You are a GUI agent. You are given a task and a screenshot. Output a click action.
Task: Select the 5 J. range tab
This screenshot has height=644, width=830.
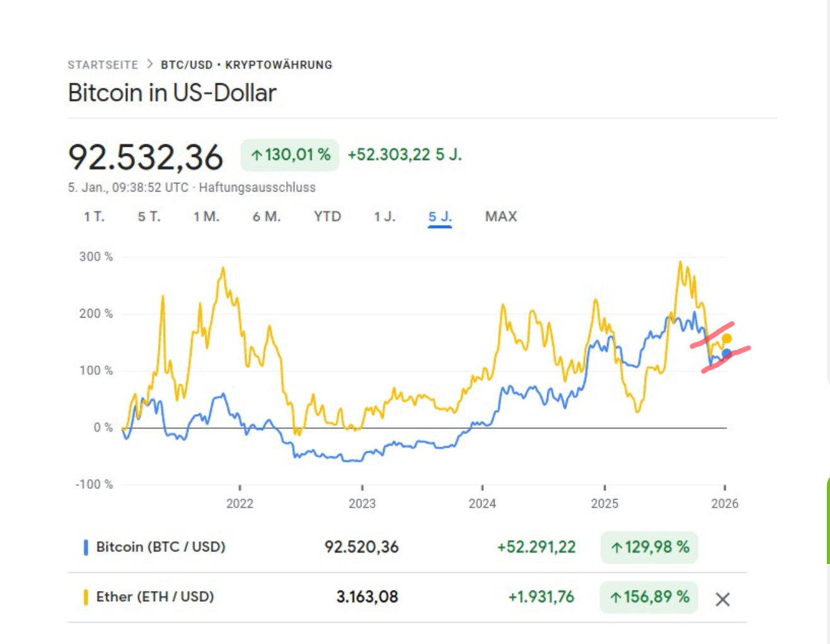[x=440, y=217]
